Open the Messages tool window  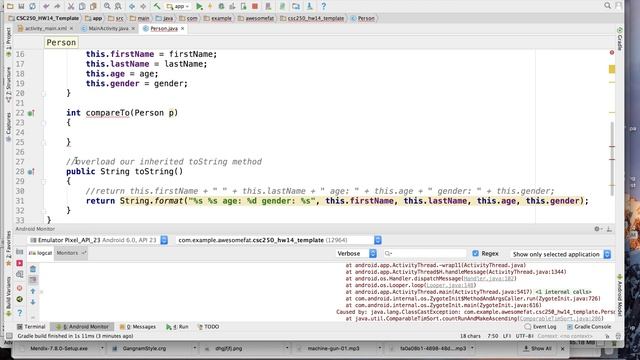(x=138, y=327)
